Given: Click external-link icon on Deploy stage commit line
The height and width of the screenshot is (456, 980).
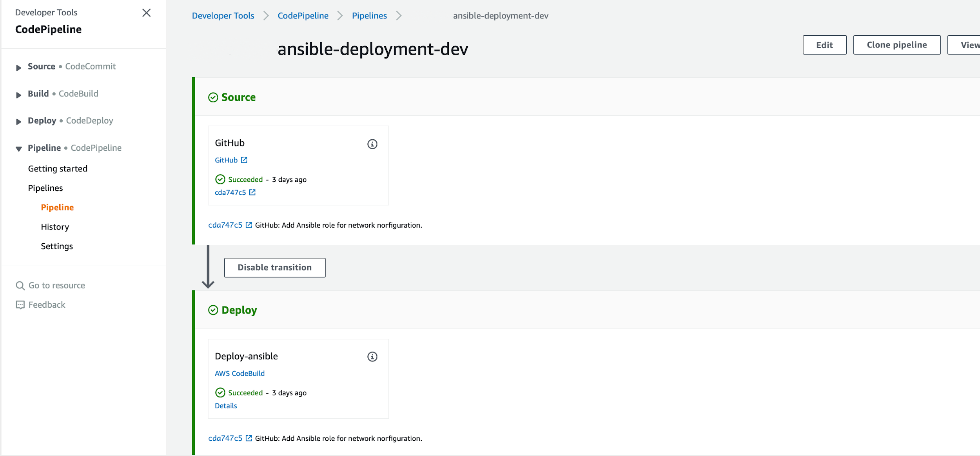Looking at the screenshot, I should pyautogui.click(x=249, y=438).
